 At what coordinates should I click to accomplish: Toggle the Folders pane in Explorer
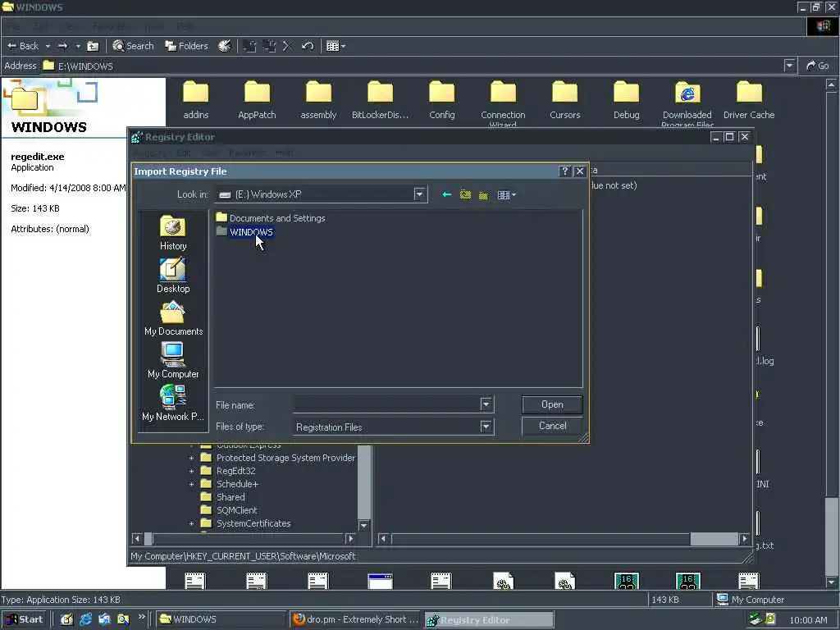pyautogui.click(x=186, y=46)
